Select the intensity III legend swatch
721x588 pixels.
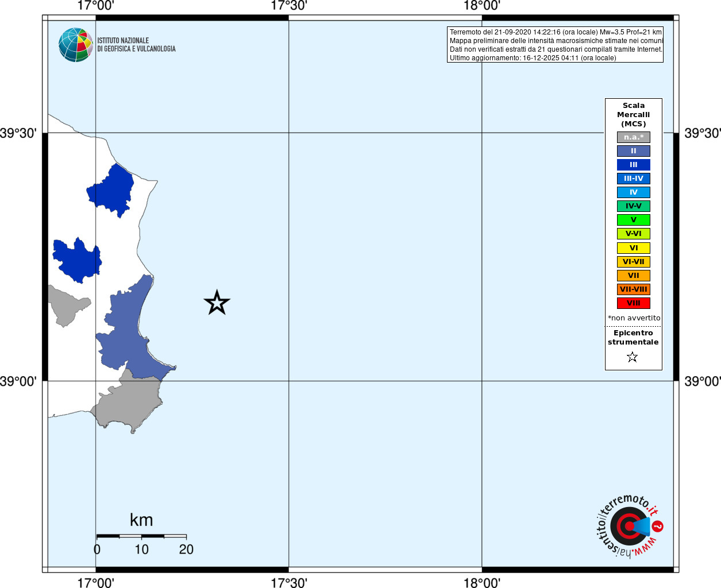point(634,165)
